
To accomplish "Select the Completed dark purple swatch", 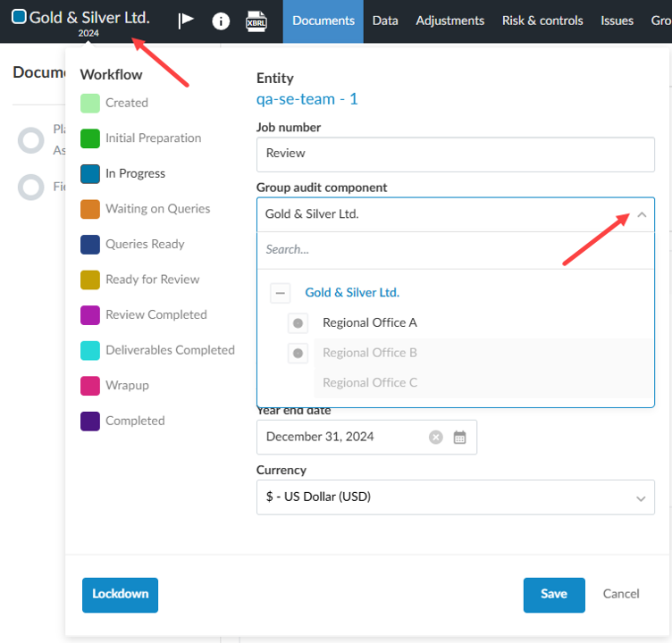I will coord(90,422).
